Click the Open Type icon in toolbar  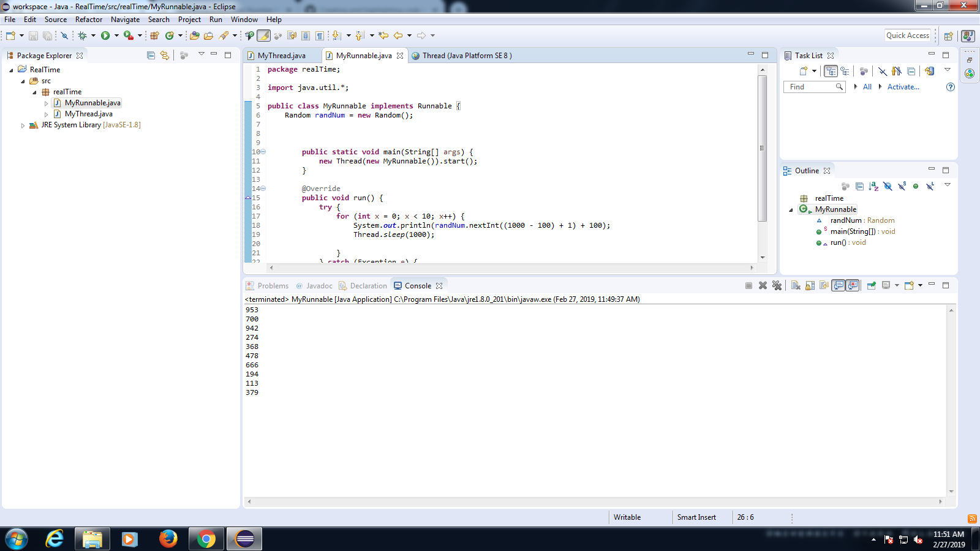click(x=195, y=36)
